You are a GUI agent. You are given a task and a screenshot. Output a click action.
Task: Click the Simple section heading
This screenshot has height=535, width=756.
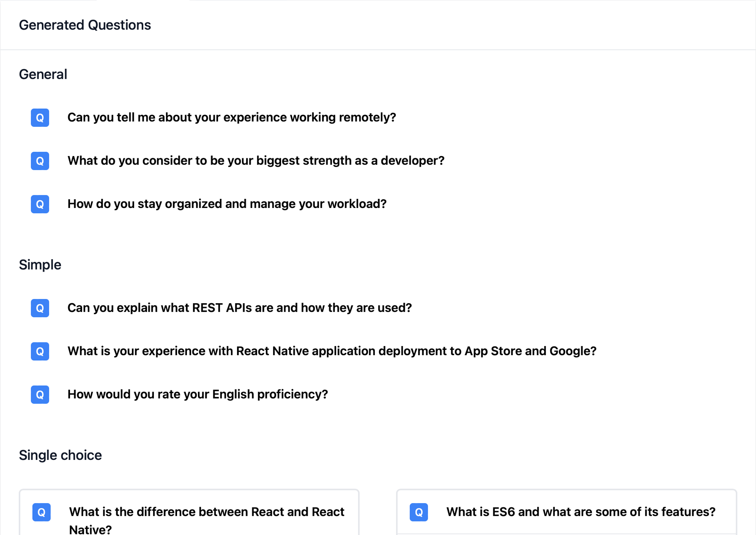coord(40,265)
